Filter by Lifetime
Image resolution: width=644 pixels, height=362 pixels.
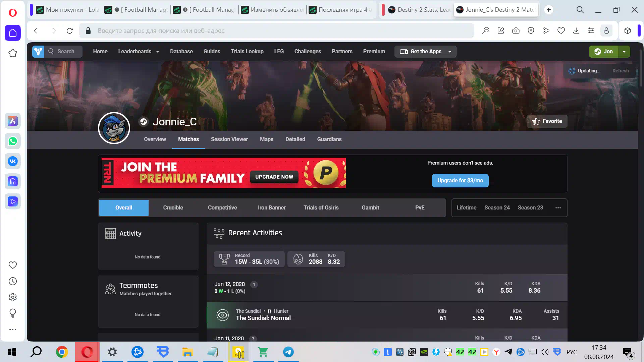(x=466, y=208)
